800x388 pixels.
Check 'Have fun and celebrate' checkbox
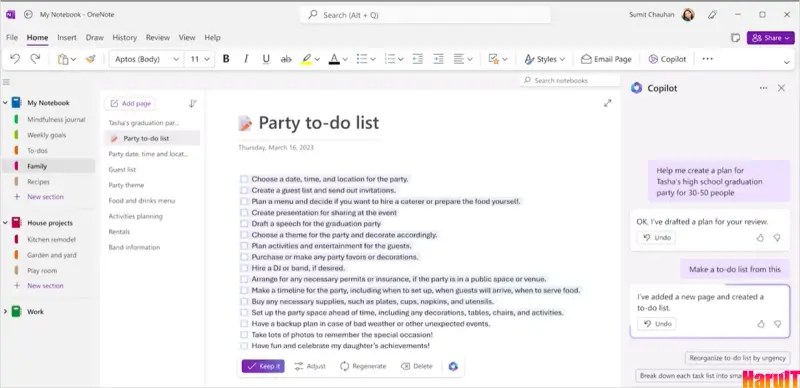pos(244,346)
